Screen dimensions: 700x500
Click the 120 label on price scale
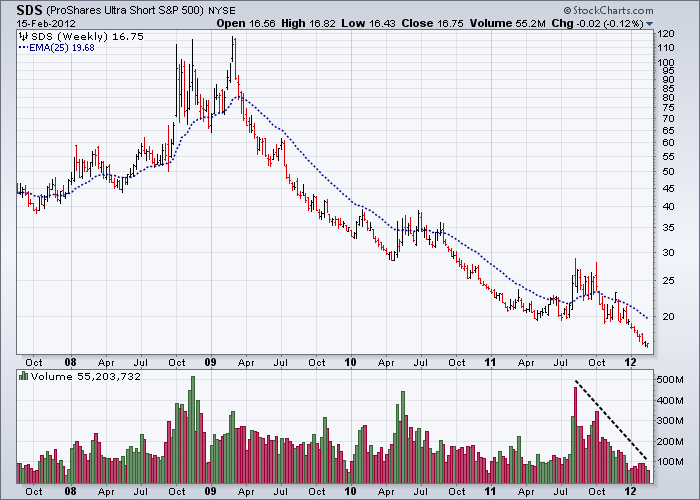pos(665,33)
